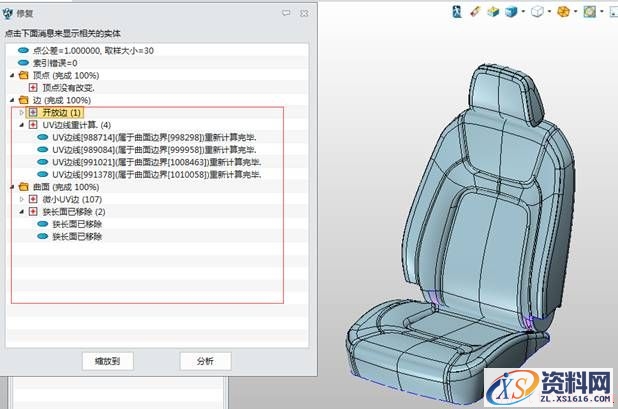
Task: Click the red plus icon beside 微小UV边 (107)
Action: (33, 199)
